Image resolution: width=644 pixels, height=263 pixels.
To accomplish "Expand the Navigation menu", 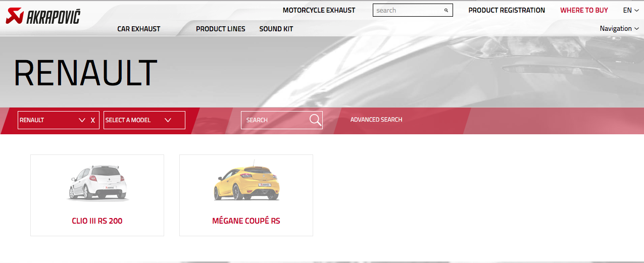I will (x=619, y=29).
